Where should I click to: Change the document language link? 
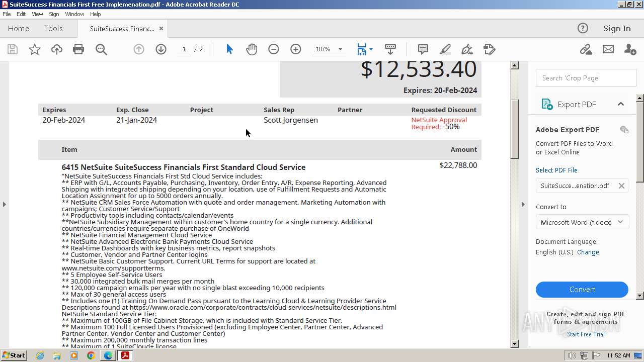click(588, 252)
